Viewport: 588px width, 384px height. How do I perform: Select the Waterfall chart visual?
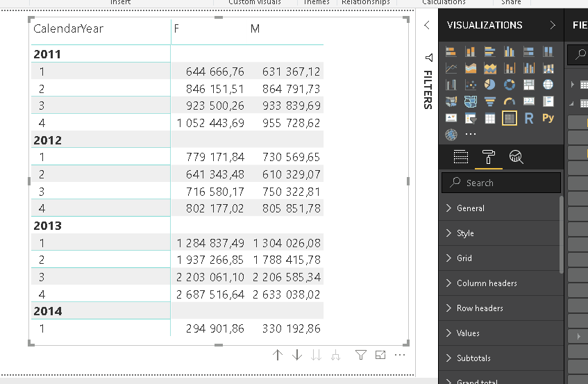pos(451,85)
